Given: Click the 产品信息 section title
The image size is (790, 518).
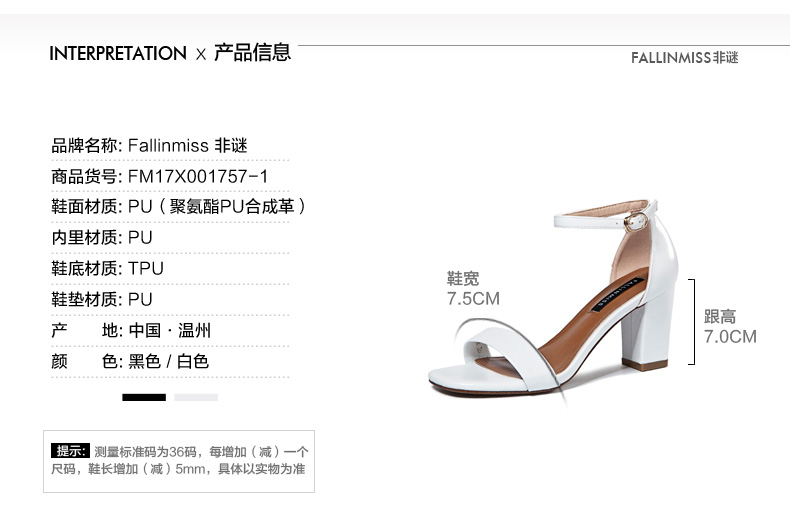Looking at the screenshot, I should pos(252,52).
